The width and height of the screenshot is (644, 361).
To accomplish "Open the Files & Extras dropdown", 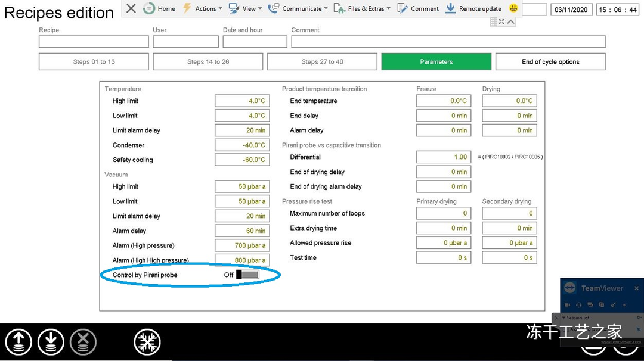I will (x=362, y=8).
